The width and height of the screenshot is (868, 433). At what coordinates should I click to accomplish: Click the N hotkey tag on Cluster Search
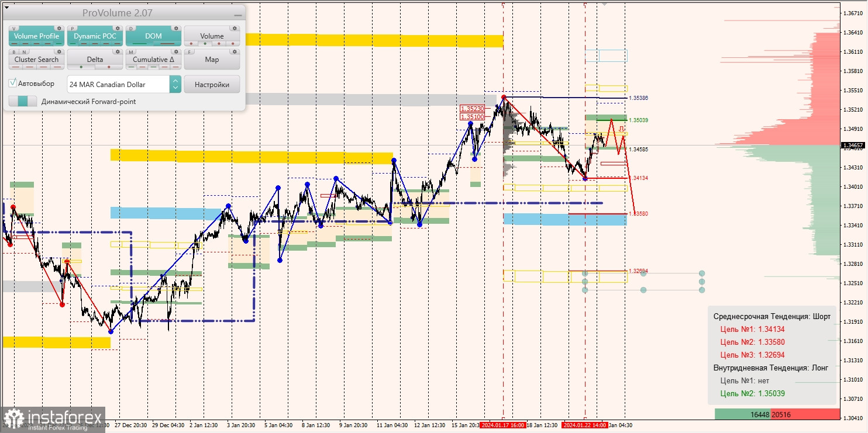[x=24, y=52]
